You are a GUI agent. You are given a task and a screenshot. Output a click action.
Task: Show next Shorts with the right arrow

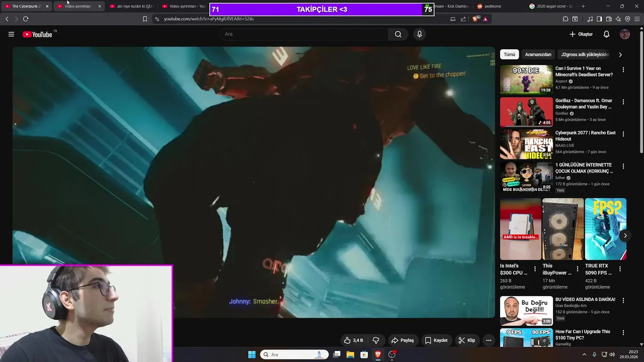[625, 235]
